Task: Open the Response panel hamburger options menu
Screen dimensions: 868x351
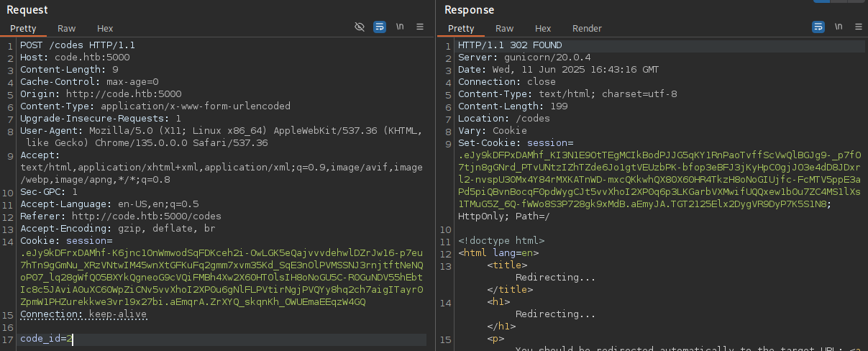Action: [859, 27]
